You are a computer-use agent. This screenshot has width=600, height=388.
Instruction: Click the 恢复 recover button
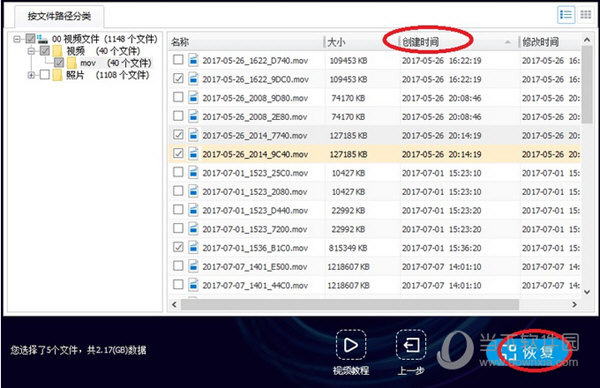click(529, 352)
